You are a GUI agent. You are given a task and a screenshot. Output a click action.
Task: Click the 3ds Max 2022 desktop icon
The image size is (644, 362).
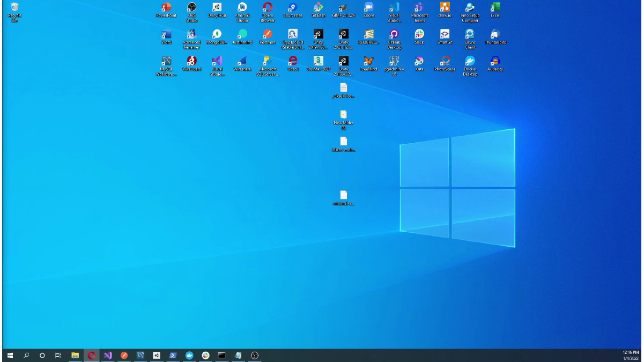pyautogui.click(x=318, y=63)
